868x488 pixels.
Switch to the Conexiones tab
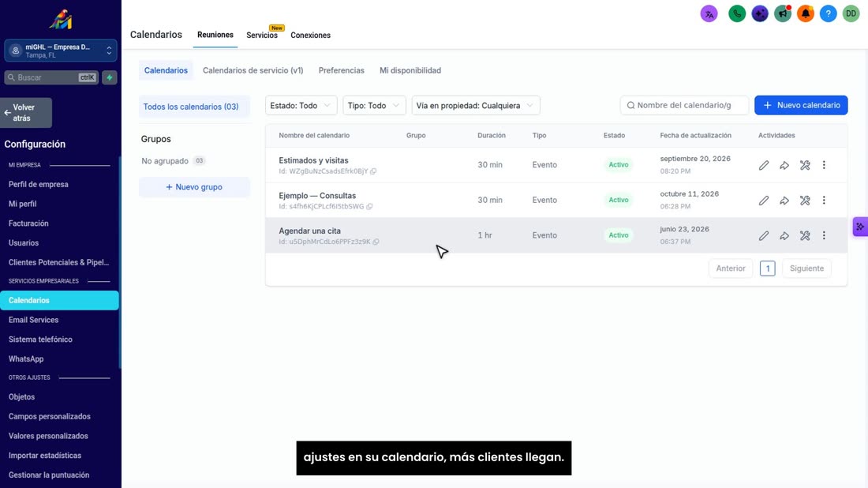311,35
